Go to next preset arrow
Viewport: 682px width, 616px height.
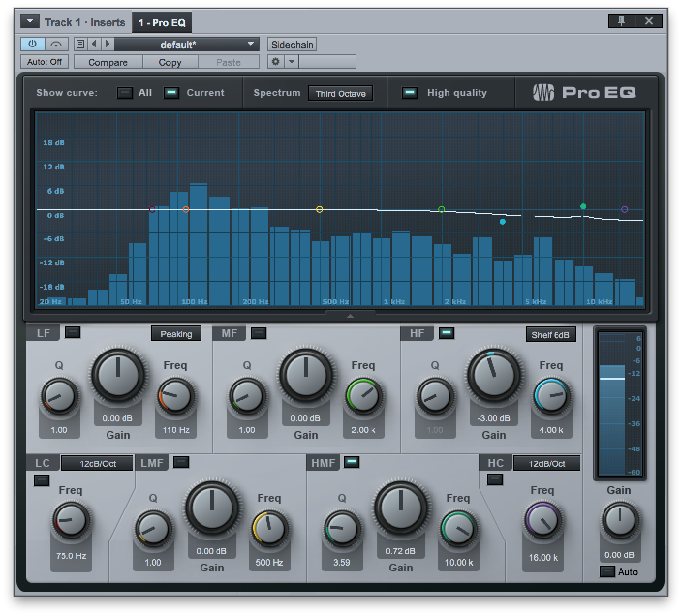coord(108,44)
